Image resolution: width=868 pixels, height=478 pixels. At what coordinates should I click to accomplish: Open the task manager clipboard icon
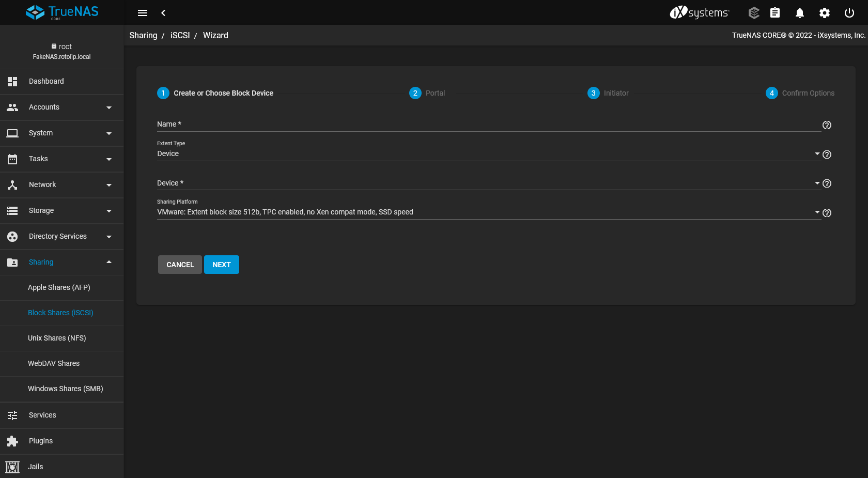tap(774, 12)
